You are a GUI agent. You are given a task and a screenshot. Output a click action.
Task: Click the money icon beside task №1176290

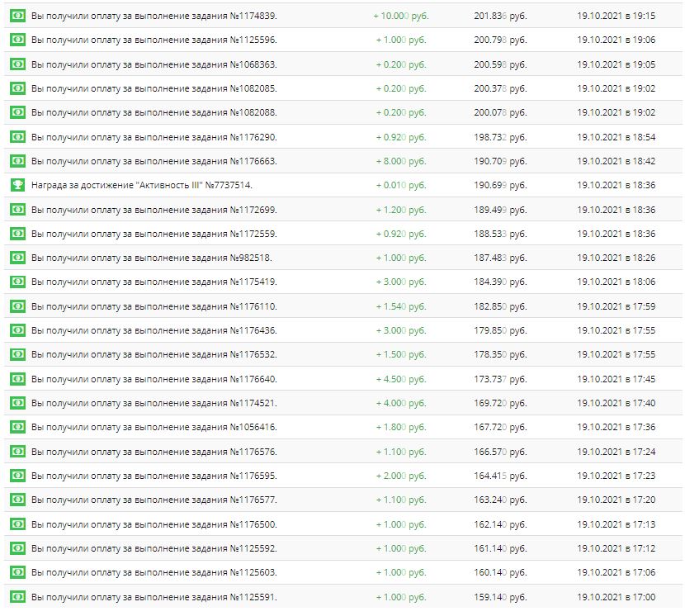(x=18, y=137)
